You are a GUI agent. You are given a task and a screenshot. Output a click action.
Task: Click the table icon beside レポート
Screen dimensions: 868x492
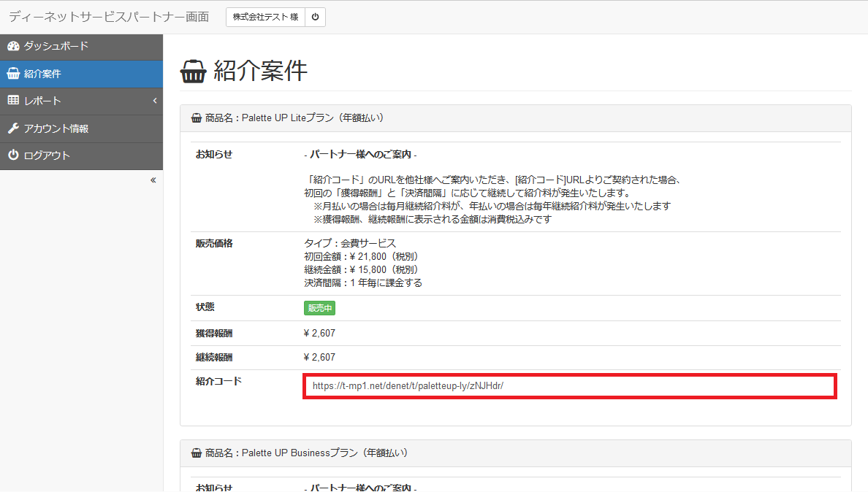pyautogui.click(x=13, y=100)
